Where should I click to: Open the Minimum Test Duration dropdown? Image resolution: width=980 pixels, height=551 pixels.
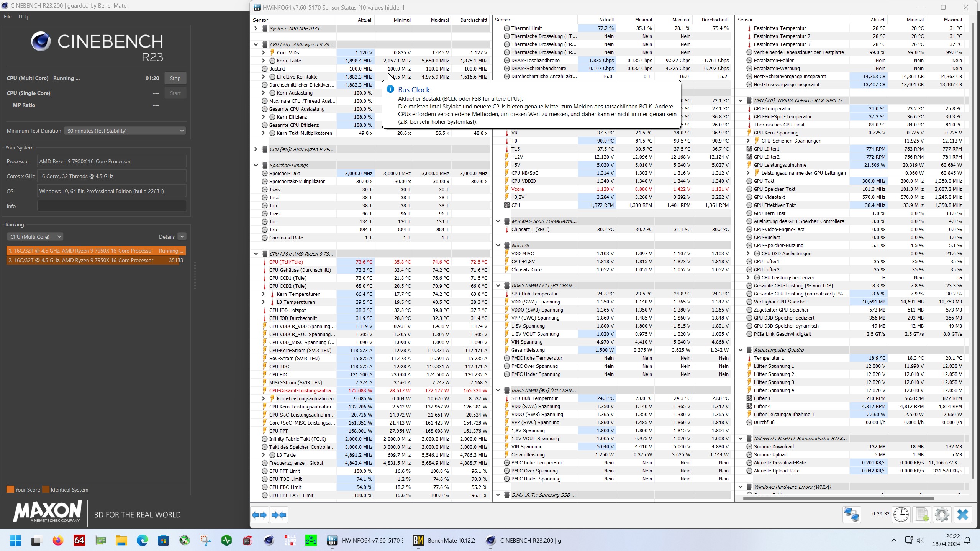point(125,131)
